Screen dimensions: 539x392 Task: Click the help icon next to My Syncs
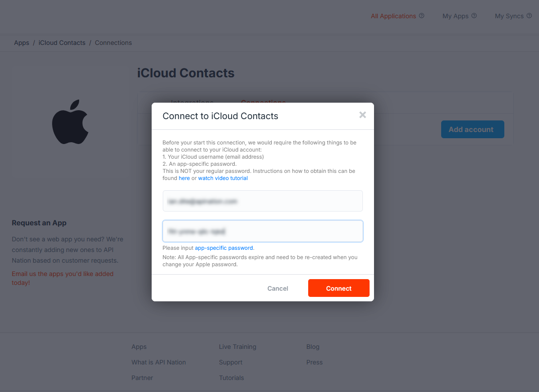click(529, 16)
